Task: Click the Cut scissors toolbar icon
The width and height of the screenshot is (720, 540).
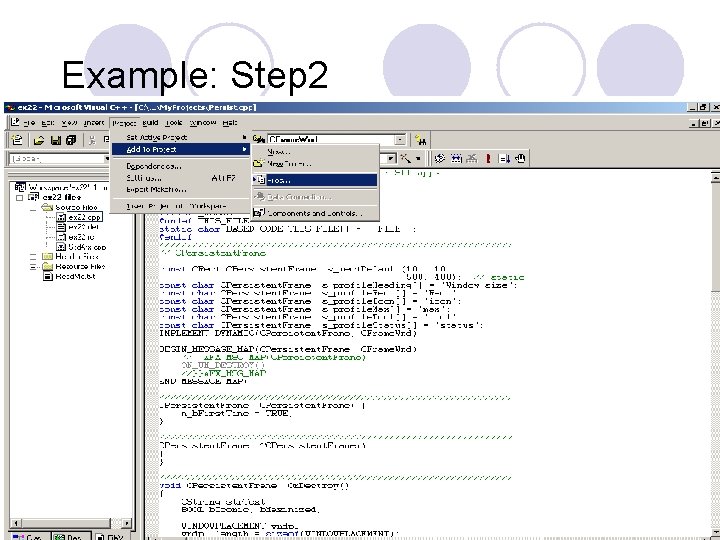Action: point(92,140)
